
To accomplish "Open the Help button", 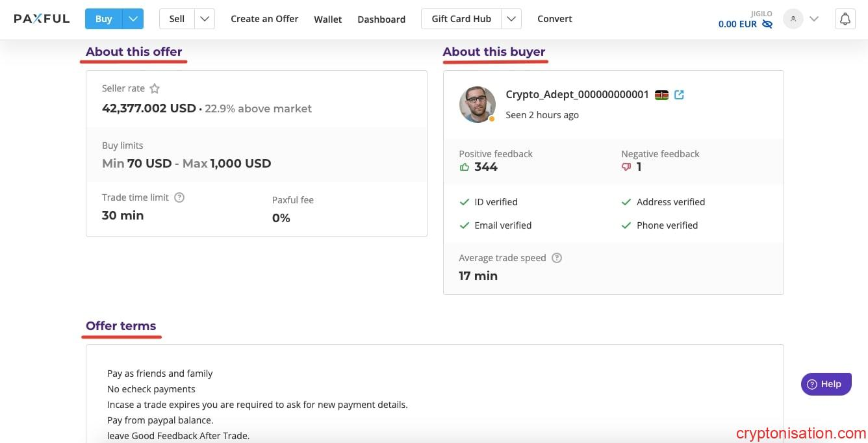I will tap(826, 384).
